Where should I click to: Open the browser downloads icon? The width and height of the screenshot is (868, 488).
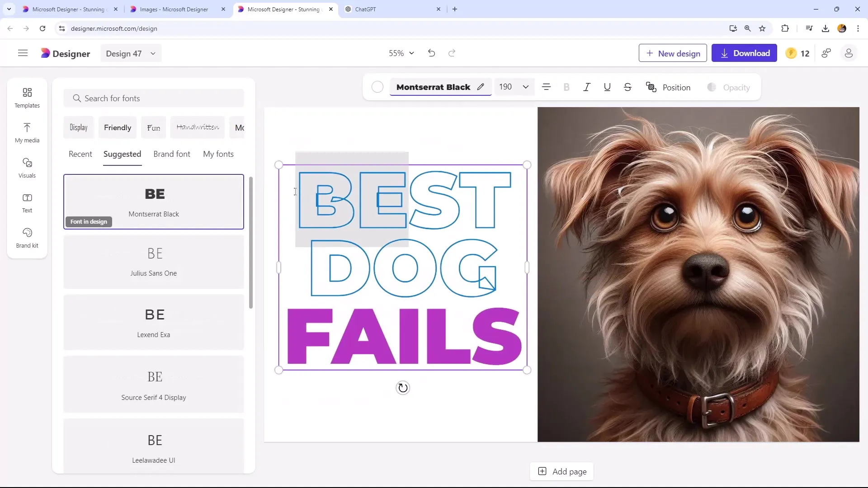point(826,28)
